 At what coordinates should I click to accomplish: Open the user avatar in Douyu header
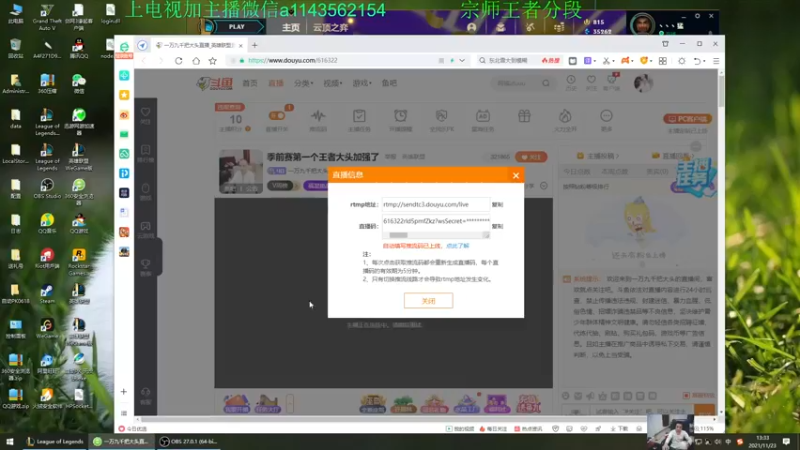click(x=643, y=83)
